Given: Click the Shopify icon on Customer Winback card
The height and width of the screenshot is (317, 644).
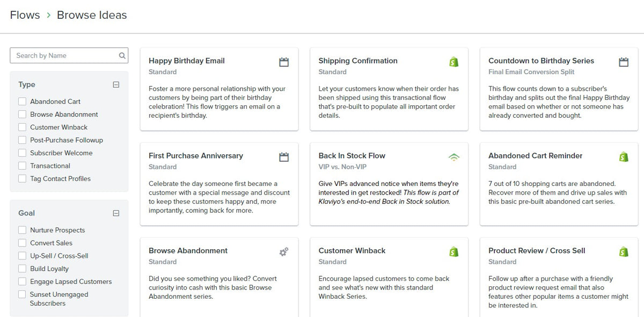Looking at the screenshot, I should click(454, 252).
